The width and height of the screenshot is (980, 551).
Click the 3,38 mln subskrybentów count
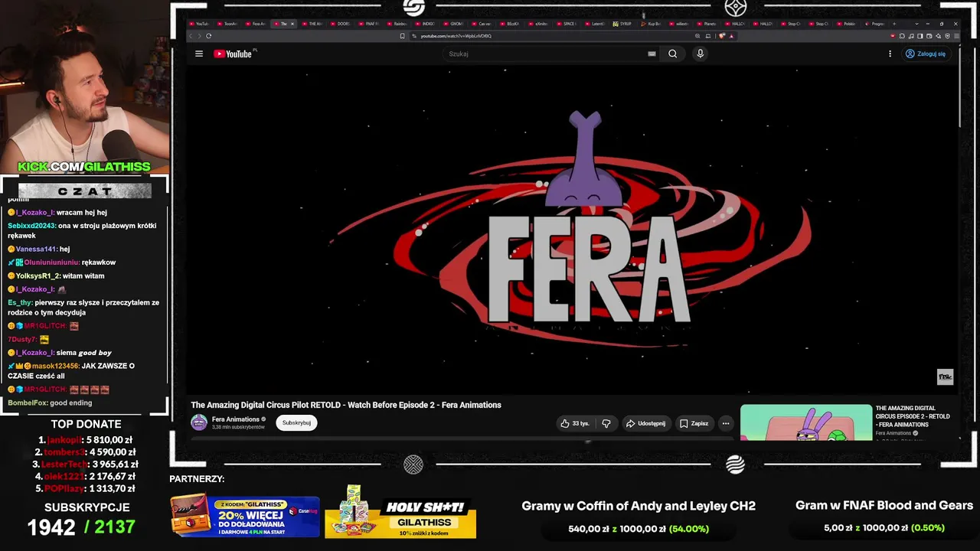pos(238,427)
